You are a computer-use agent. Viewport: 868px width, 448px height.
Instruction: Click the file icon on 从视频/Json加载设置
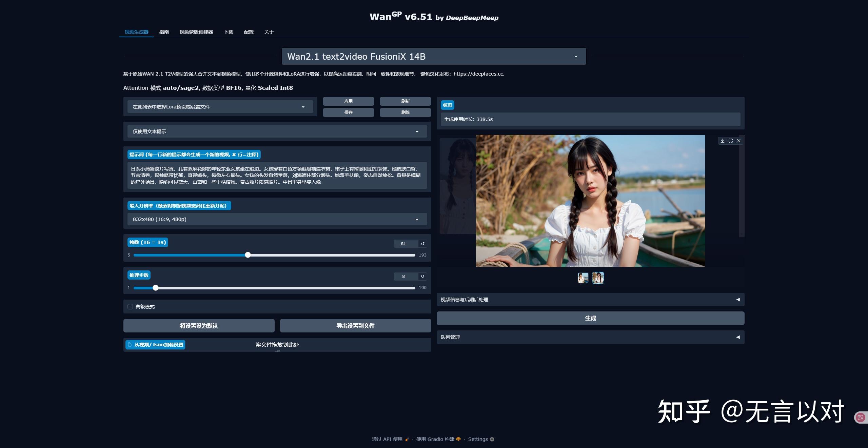point(130,345)
